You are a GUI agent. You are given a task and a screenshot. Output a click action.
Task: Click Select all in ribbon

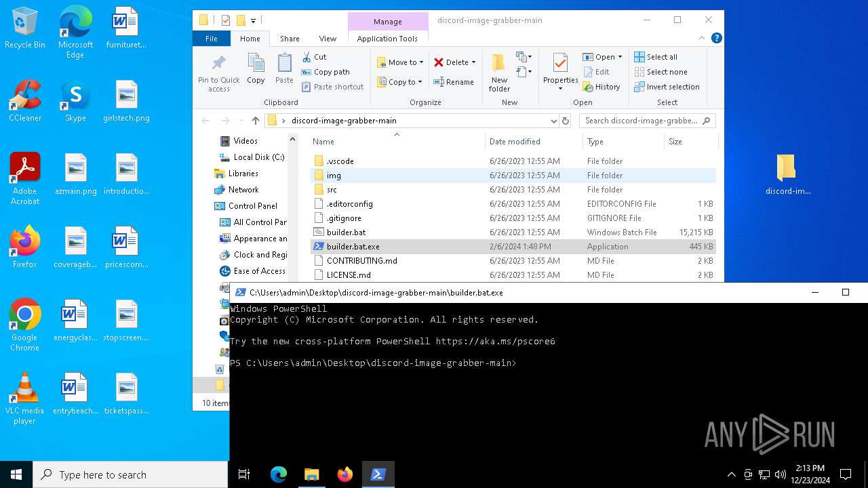(656, 57)
